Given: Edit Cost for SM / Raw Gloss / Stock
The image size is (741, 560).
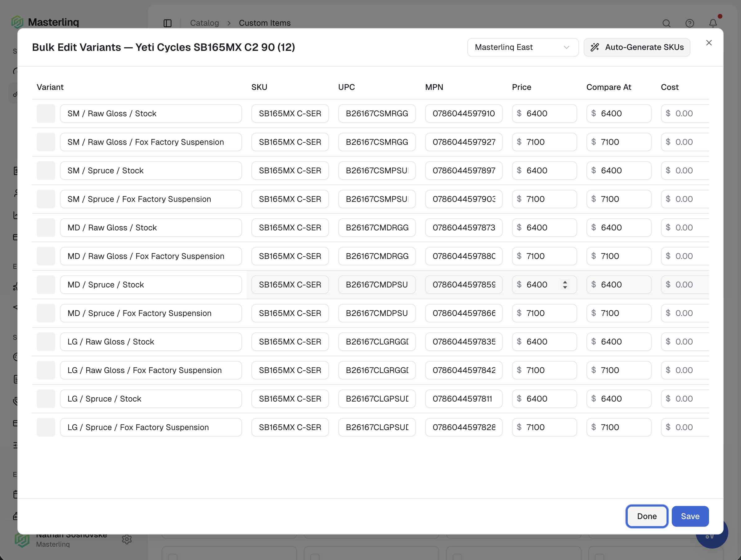Looking at the screenshot, I should [685, 113].
